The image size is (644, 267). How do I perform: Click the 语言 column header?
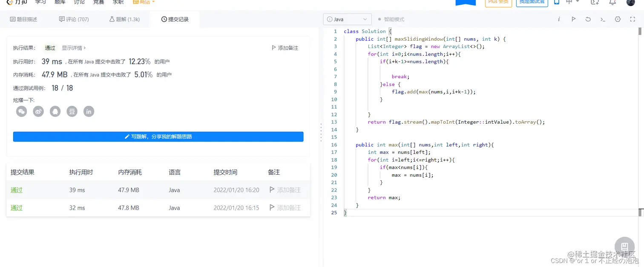[x=175, y=172]
